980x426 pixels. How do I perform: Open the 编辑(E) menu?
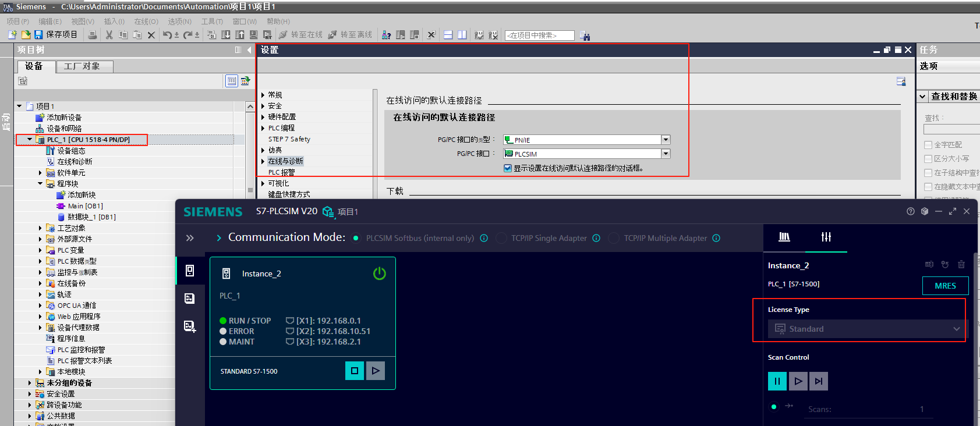click(50, 22)
